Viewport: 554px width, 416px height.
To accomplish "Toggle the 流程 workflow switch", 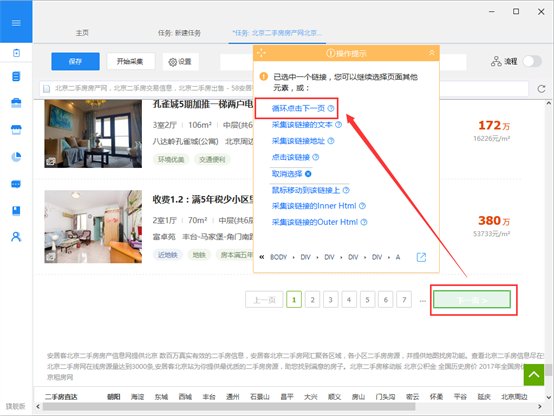I will pyautogui.click(x=532, y=61).
